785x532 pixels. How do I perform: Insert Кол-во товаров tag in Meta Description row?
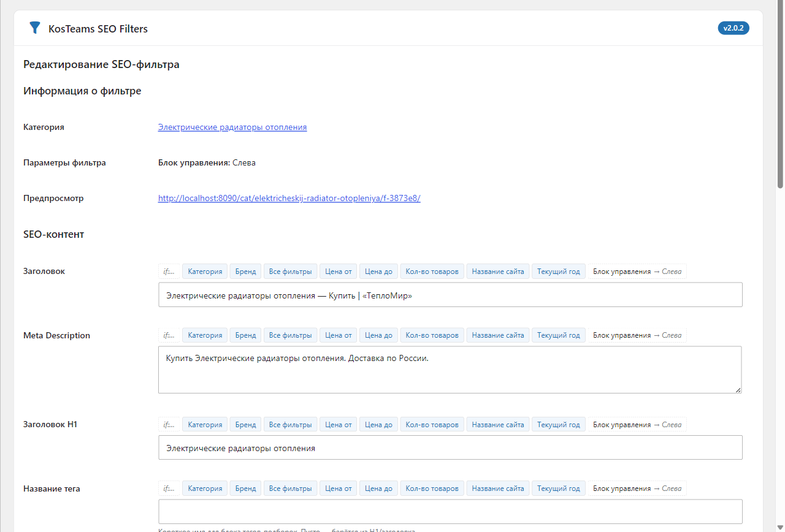[x=432, y=335]
